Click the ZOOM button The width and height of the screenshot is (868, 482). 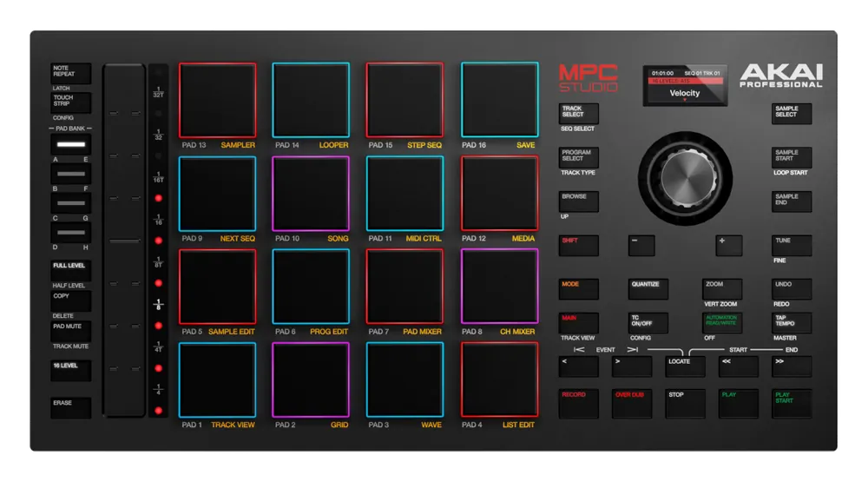coord(722,289)
